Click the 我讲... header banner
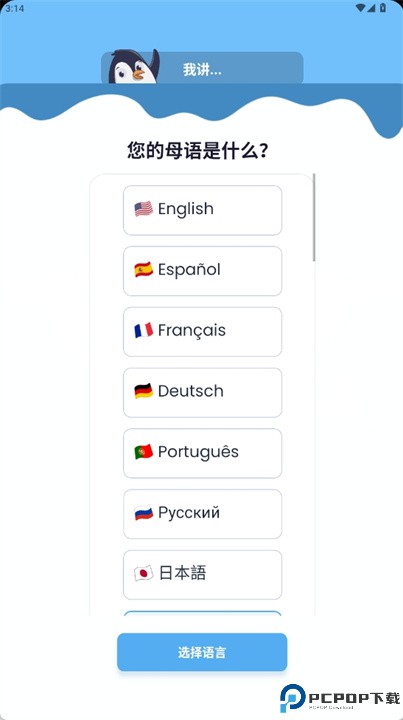The width and height of the screenshot is (403, 720). (202, 68)
